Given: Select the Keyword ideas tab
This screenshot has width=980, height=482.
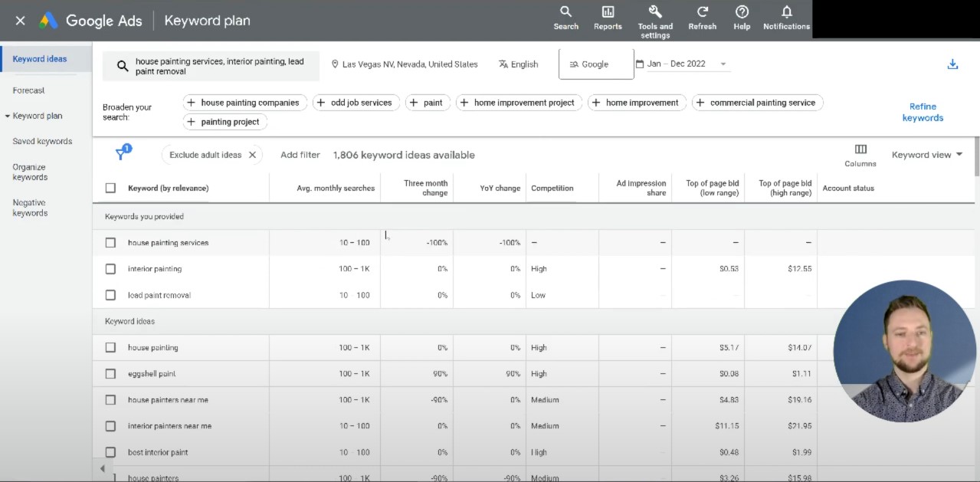Looking at the screenshot, I should [x=40, y=59].
